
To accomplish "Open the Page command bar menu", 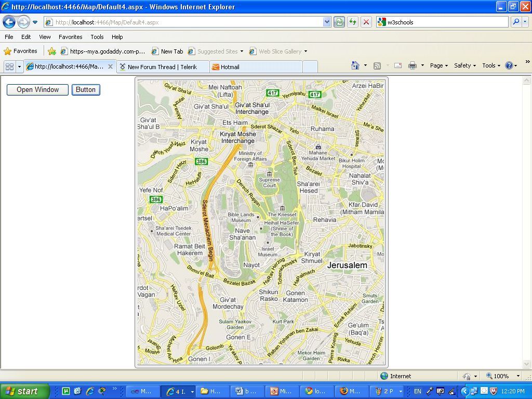I will coord(439,65).
